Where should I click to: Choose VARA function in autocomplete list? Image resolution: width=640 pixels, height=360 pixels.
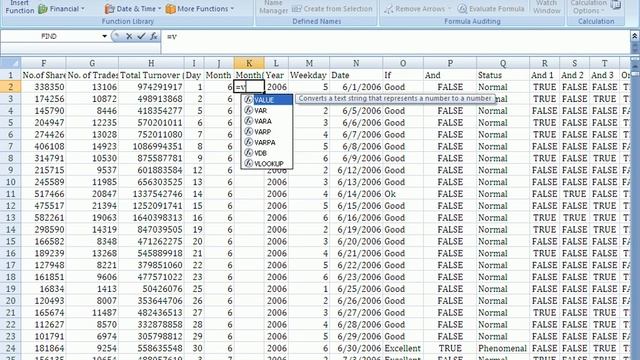pos(267,121)
